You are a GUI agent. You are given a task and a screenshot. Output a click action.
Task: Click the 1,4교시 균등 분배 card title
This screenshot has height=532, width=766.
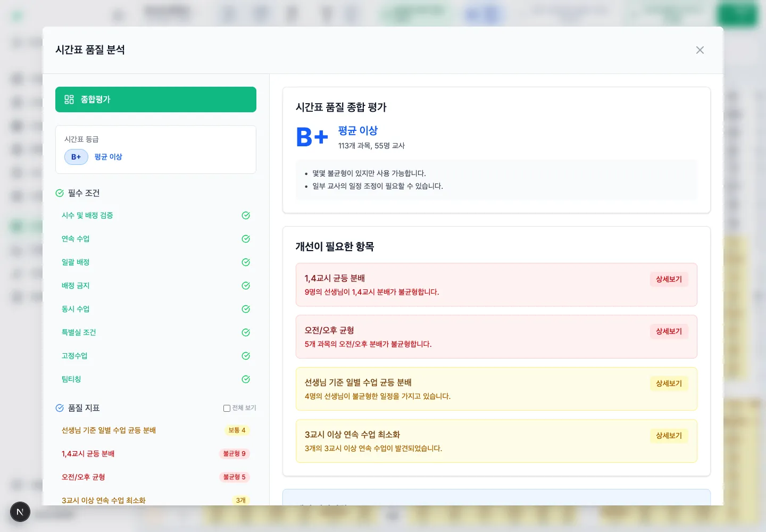pyautogui.click(x=335, y=278)
